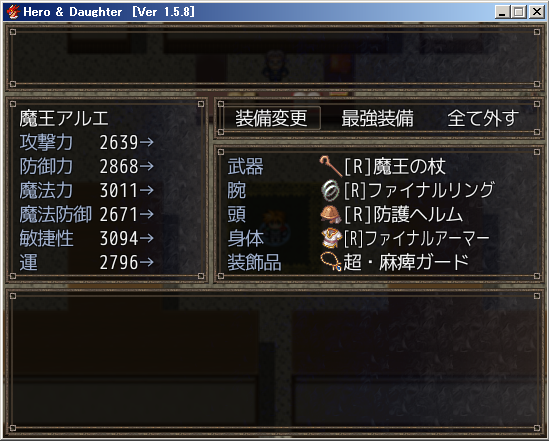Select the 装飾品 accessory slot label
The height and width of the screenshot is (441, 549).
254,262
